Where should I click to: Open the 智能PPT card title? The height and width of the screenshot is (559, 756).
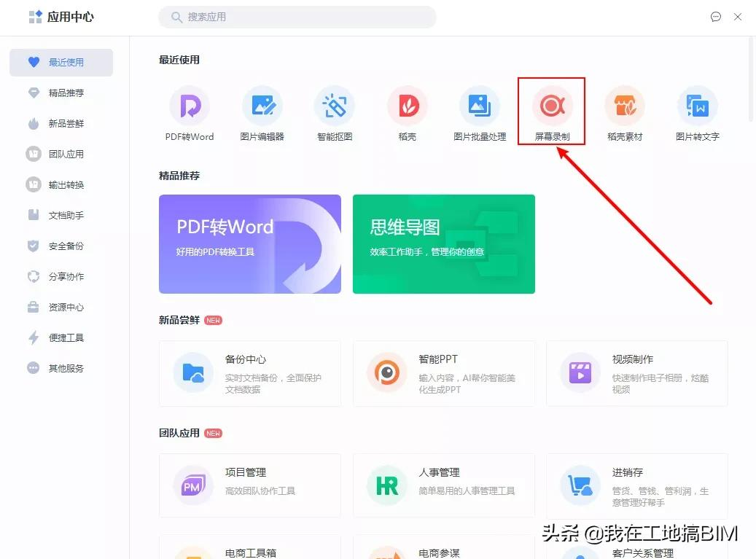438,359
